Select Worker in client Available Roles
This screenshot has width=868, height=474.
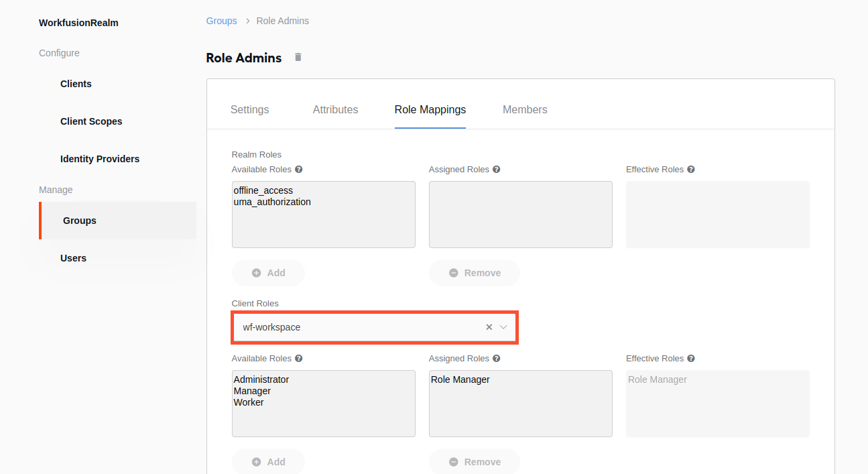[249, 402]
